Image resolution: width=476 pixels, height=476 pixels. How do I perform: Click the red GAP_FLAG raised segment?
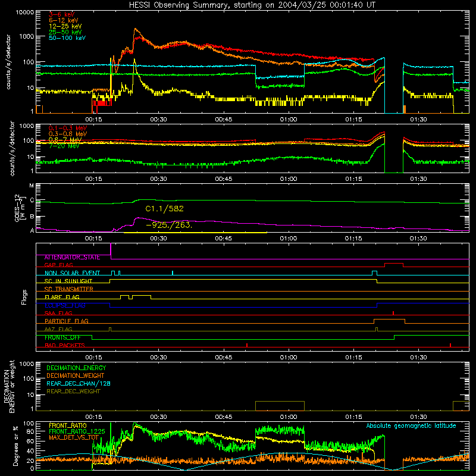pyautogui.click(x=394, y=265)
